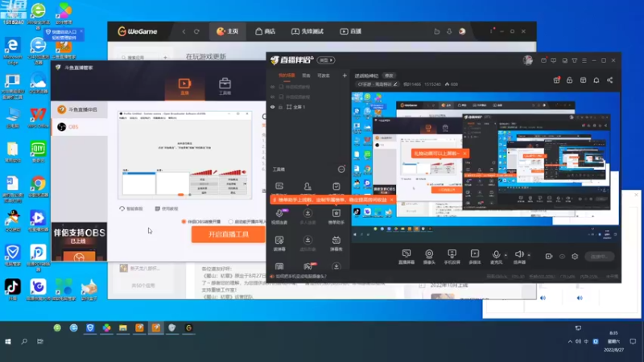
Task: Open the video co-stream tool in toolbox
Action: pyautogui.click(x=279, y=216)
